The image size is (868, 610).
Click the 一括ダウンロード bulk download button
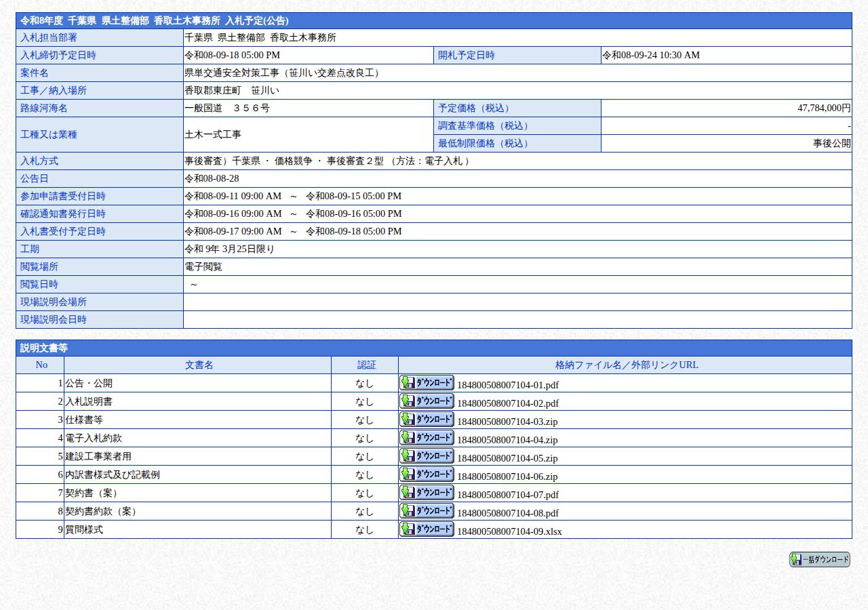point(820,559)
